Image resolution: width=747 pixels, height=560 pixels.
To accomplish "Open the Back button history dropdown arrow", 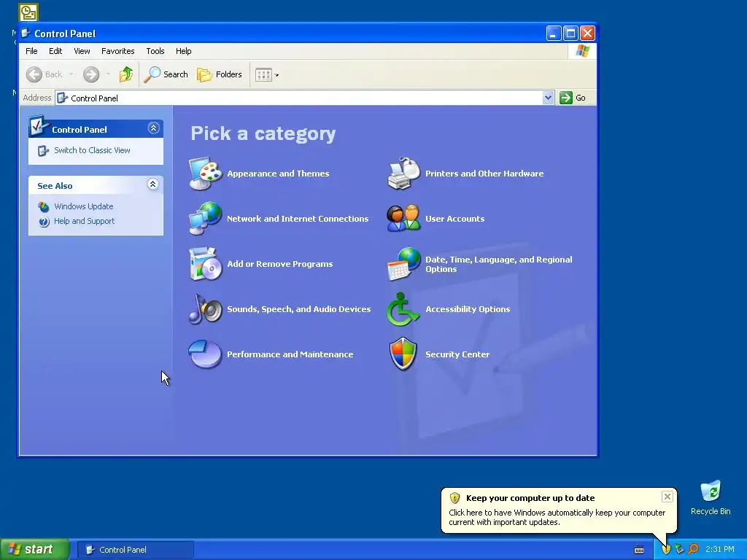I will [x=71, y=74].
